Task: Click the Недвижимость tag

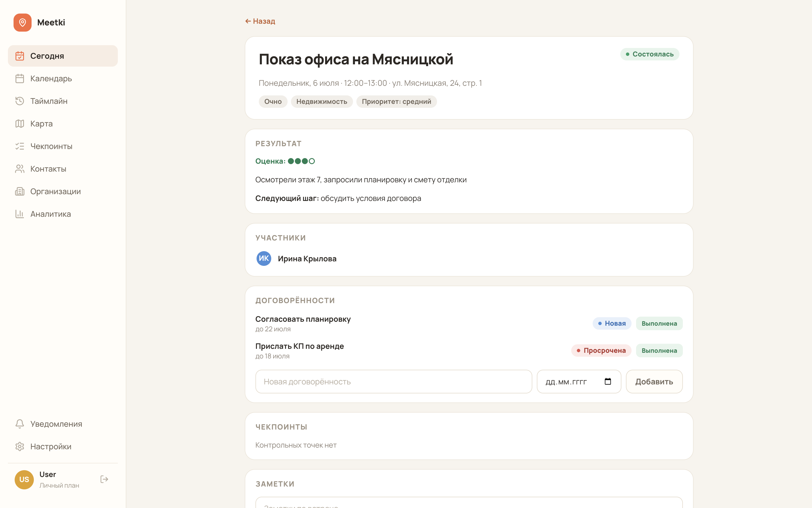Action: point(321,102)
